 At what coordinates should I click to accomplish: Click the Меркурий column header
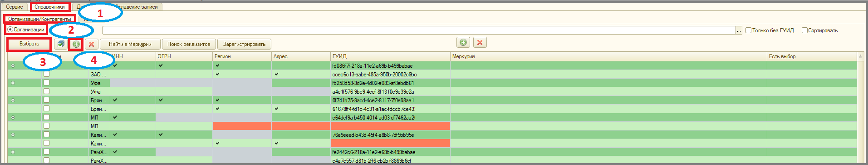[x=608, y=56]
